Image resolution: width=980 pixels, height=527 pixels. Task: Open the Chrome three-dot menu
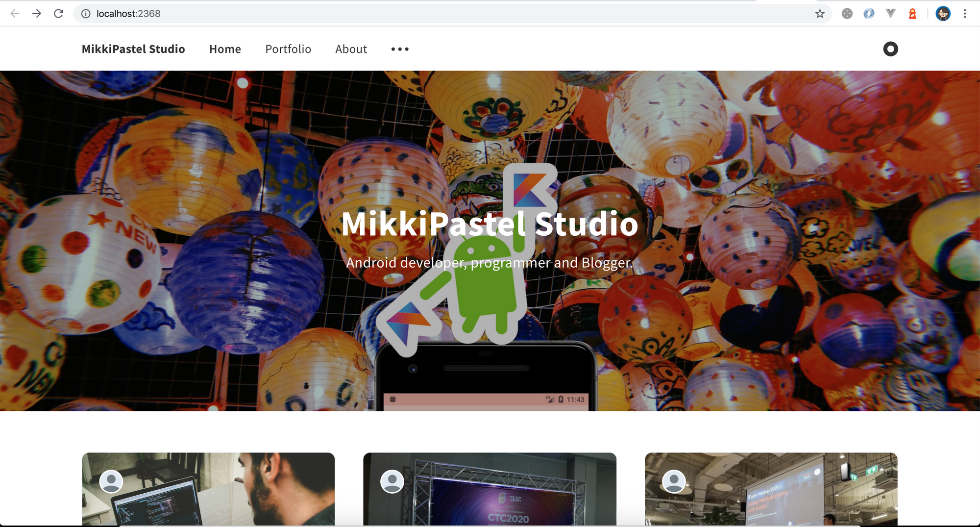965,14
